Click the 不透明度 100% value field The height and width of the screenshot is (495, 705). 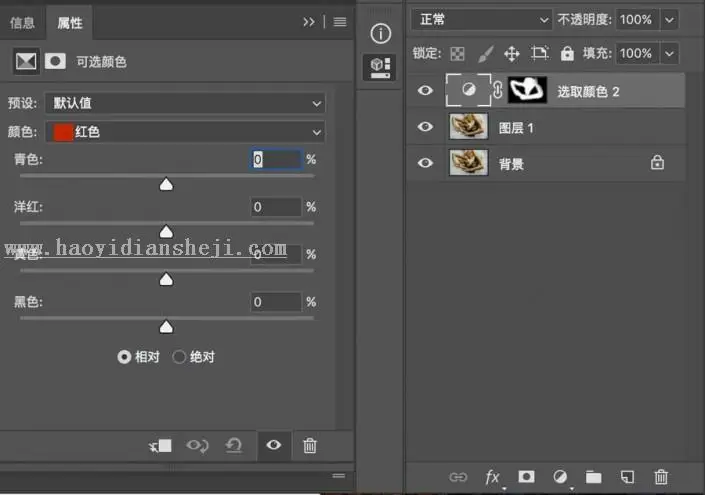(x=637, y=20)
